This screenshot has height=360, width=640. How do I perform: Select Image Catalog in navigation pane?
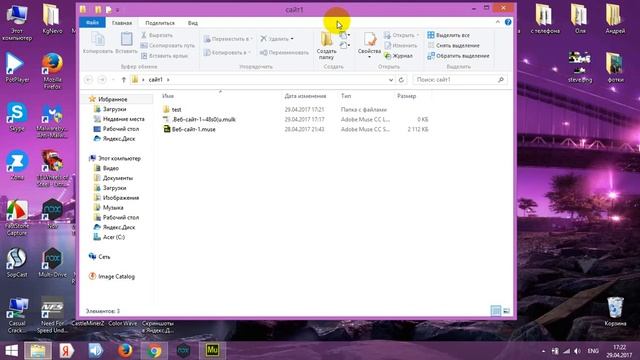(x=116, y=276)
